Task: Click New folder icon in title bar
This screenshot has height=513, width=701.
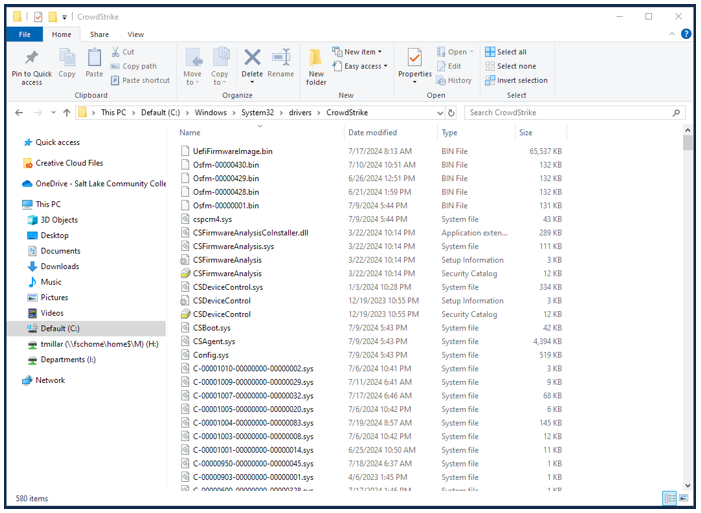Action: (x=53, y=17)
